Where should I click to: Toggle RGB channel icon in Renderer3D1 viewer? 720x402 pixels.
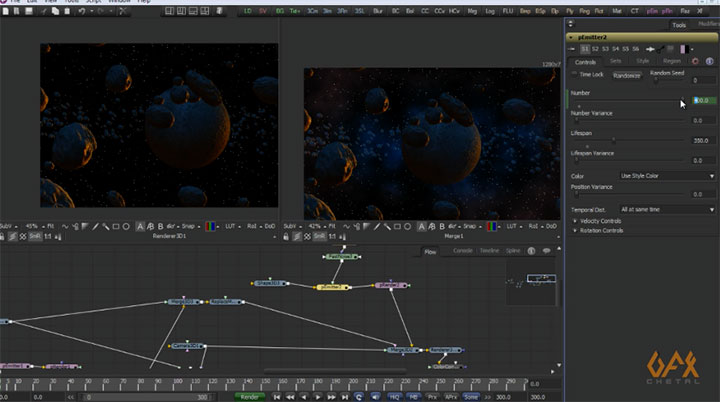(210, 226)
